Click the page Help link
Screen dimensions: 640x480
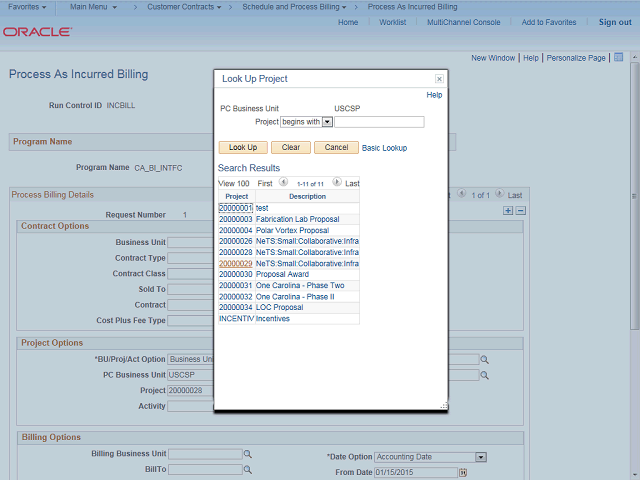click(x=531, y=58)
